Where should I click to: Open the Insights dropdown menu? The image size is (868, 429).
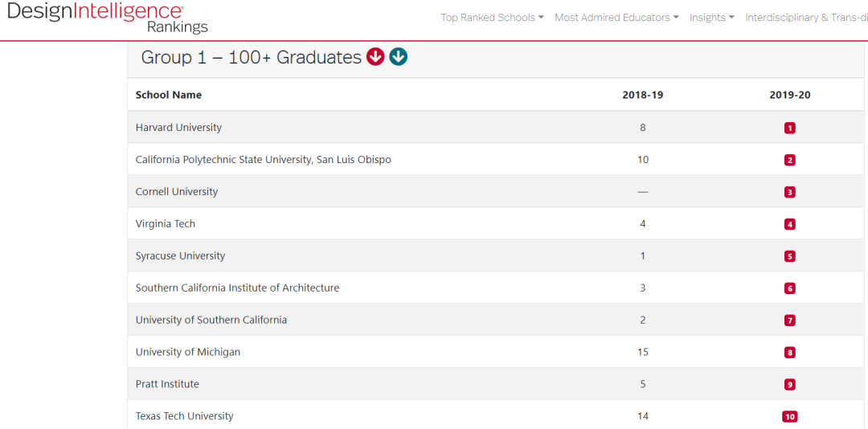pyautogui.click(x=711, y=18)
